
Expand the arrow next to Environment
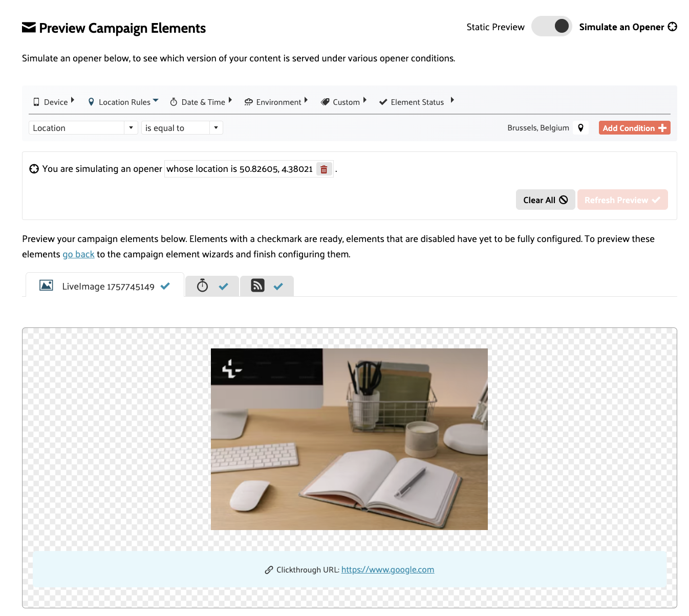click(x=306, y=100)
